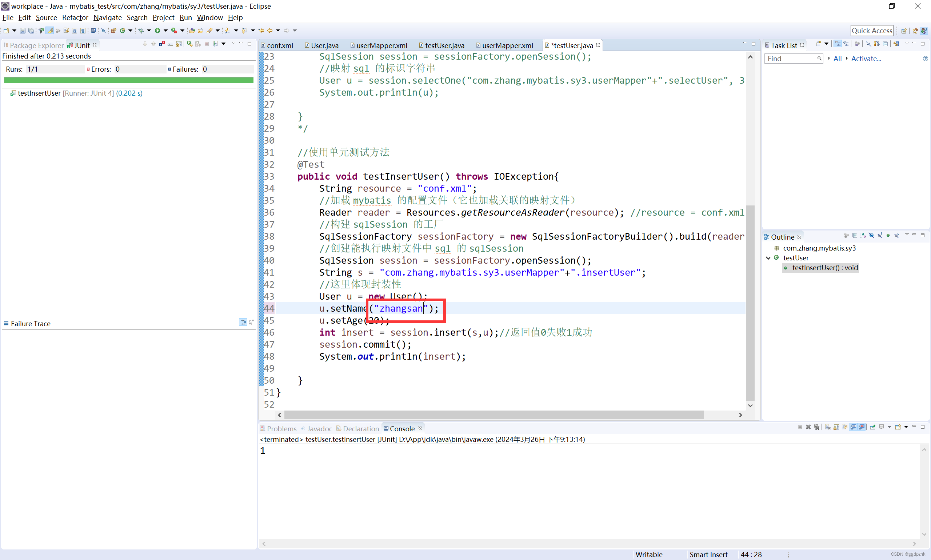Toggle Hide Fields in Outline panel
Viewport: 931px width, 560px height.
pos(871,236)
